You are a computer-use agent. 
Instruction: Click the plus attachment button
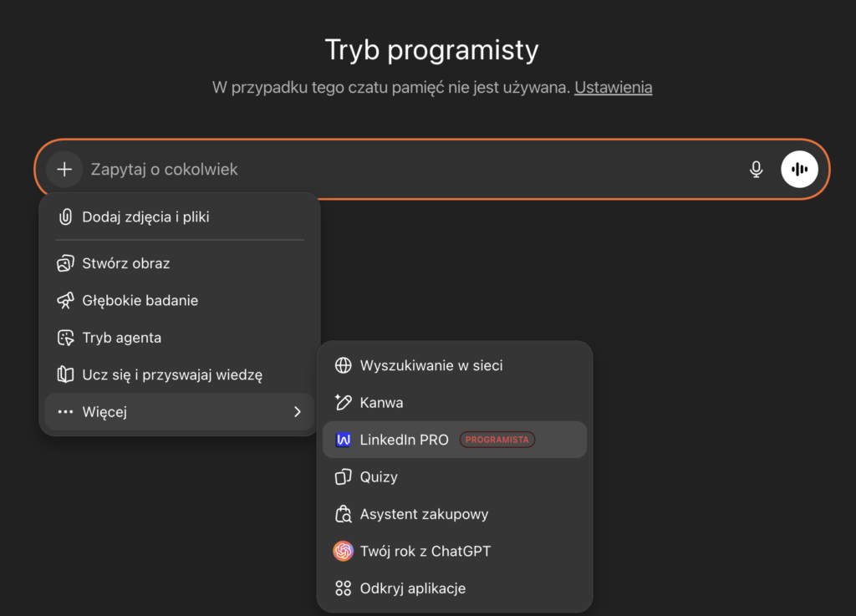64,169
